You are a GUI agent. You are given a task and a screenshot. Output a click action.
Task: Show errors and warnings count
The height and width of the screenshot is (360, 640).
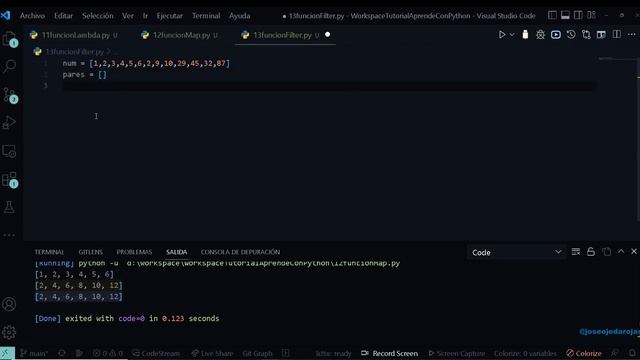pyautogui.click(x=108, y=353)
